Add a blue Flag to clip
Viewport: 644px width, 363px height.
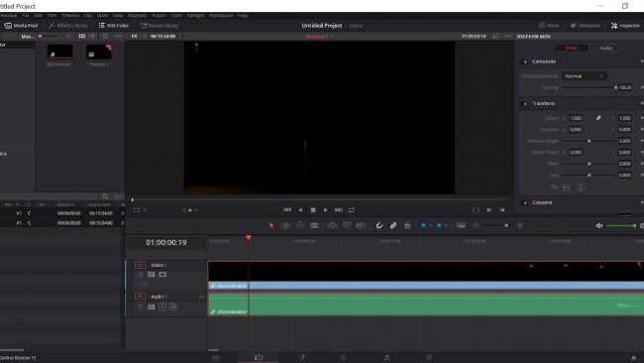pos(423,225)
